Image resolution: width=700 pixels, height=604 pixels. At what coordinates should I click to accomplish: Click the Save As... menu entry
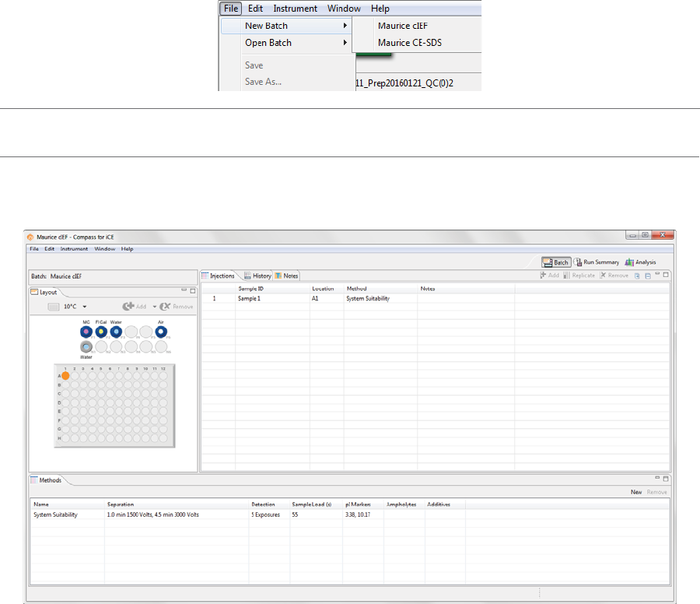[263, 82]
